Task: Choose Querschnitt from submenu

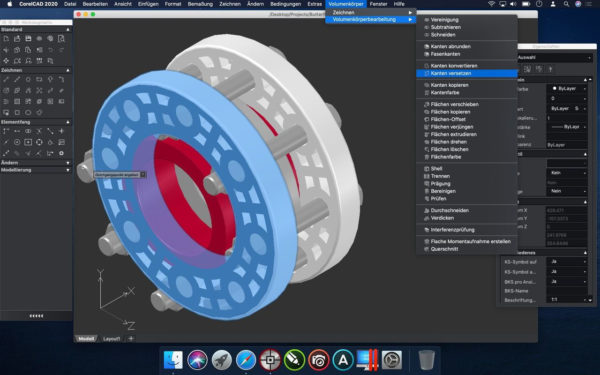Action: (x=466, y=249)
